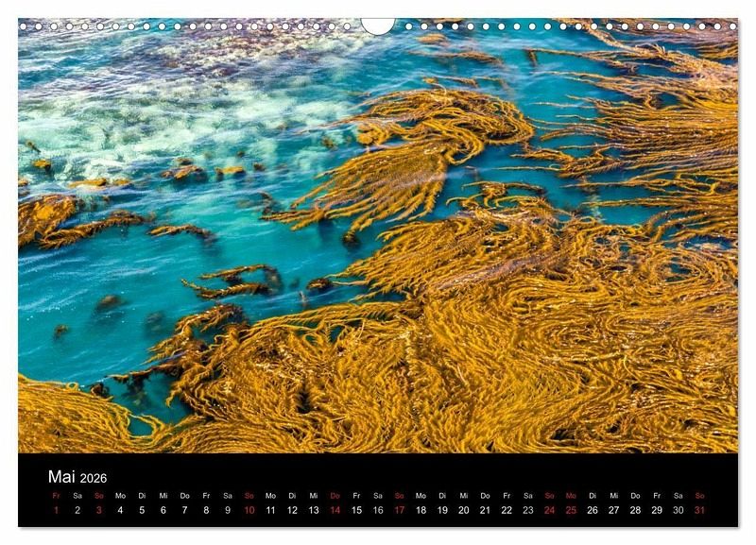Image resolution: width=756 pixels, height=545 pixels.
Task: Pick day number 15
Action: 356,510
